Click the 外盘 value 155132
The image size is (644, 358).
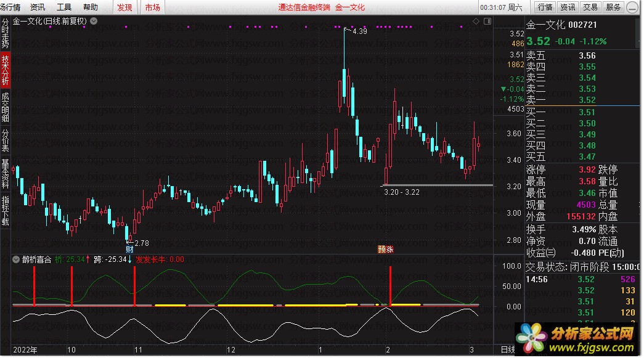pos(581,216)
